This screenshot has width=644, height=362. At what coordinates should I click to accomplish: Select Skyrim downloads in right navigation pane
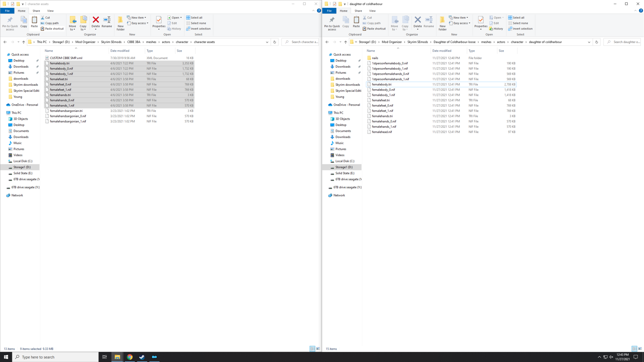click(347, 85)
